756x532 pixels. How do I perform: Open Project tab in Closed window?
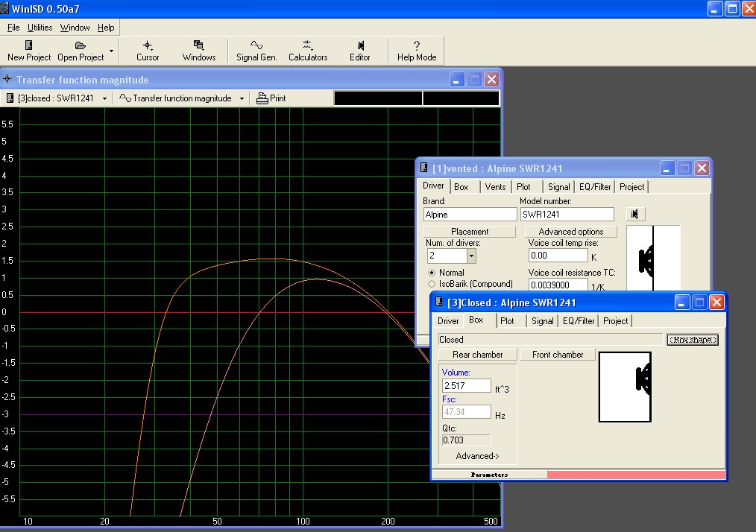coord(615,321)
